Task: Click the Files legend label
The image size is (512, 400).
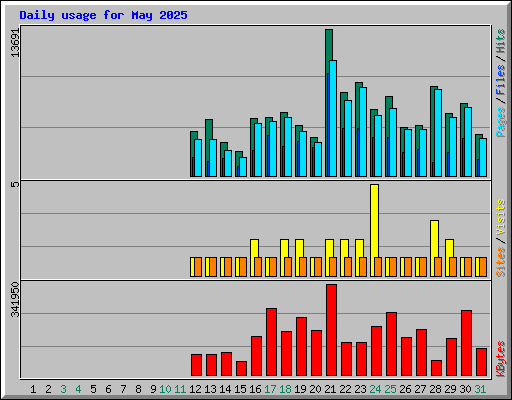Action: coord(501,80)
